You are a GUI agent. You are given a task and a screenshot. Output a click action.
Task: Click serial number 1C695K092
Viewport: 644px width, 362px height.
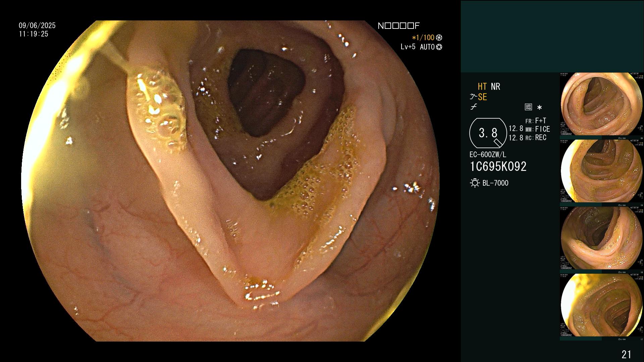(x=498, y=167)
